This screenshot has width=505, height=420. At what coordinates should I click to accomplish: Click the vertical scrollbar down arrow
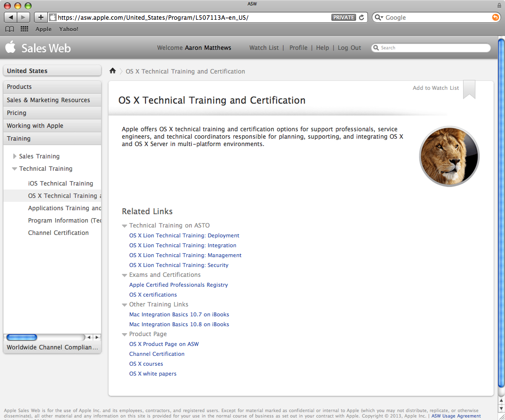coord(501,409)
